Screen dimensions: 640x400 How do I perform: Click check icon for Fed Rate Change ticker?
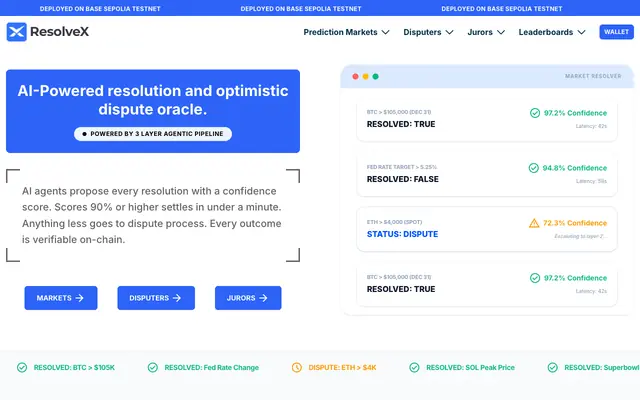[153, 367]
